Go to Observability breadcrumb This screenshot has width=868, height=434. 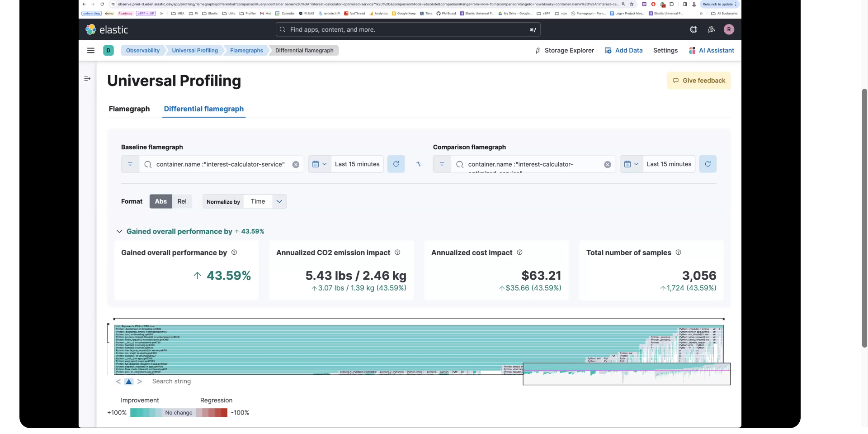pos(143,50)
